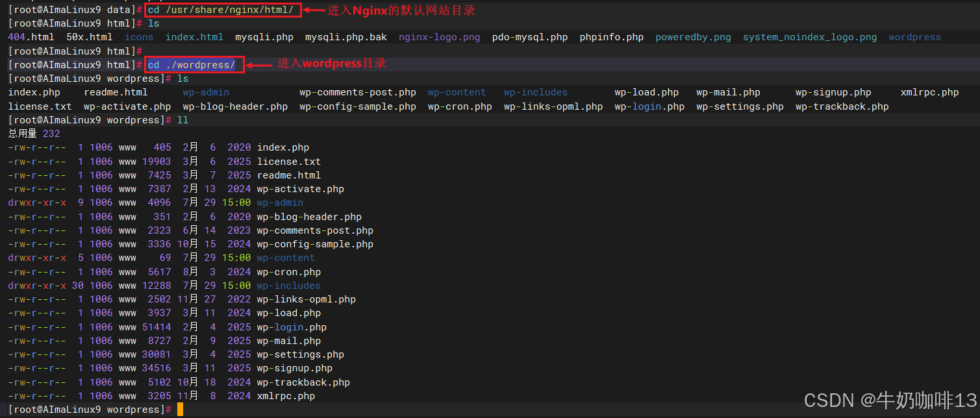Viewport: 980px width, 418px height.
Task: Select the drwxr-xr-x 9 permissions entry
Action: click(x=45, y=203)
